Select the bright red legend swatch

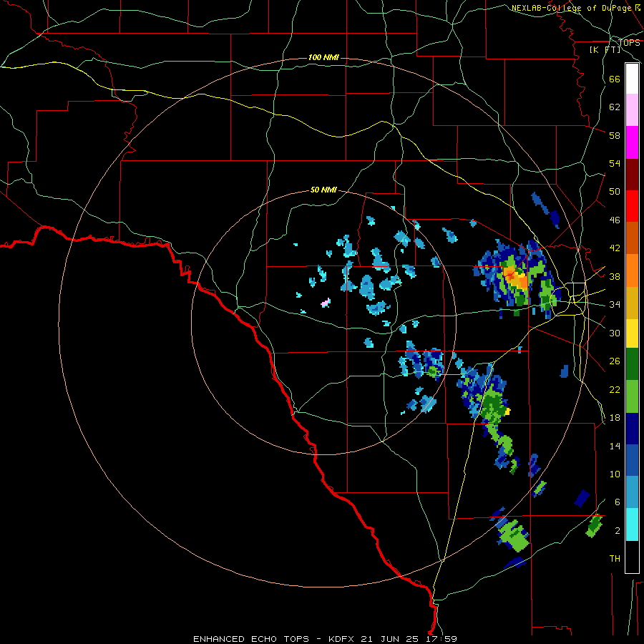[632, 206]
